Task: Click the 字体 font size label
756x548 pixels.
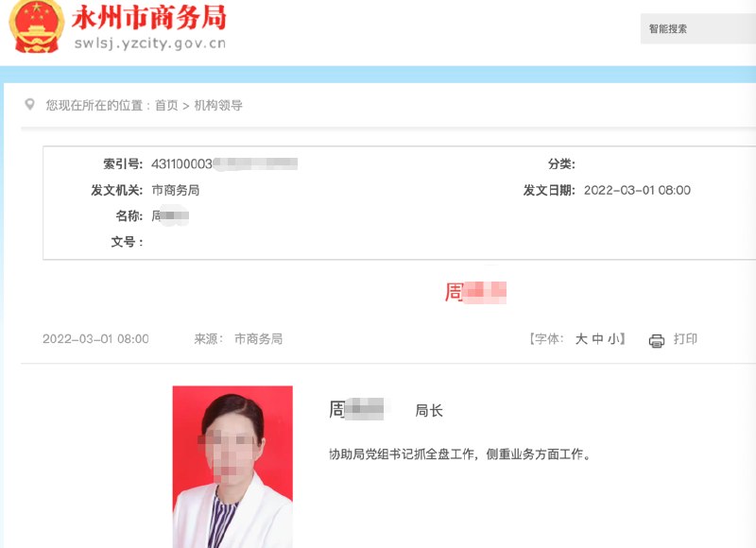Action: (547, 339)
